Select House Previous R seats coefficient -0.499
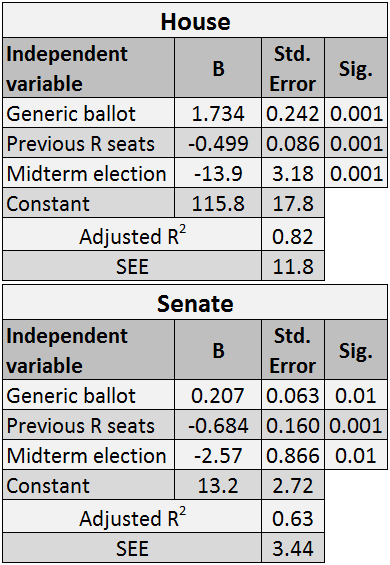Viewport: 390px width, 565px height. point(218,143)
